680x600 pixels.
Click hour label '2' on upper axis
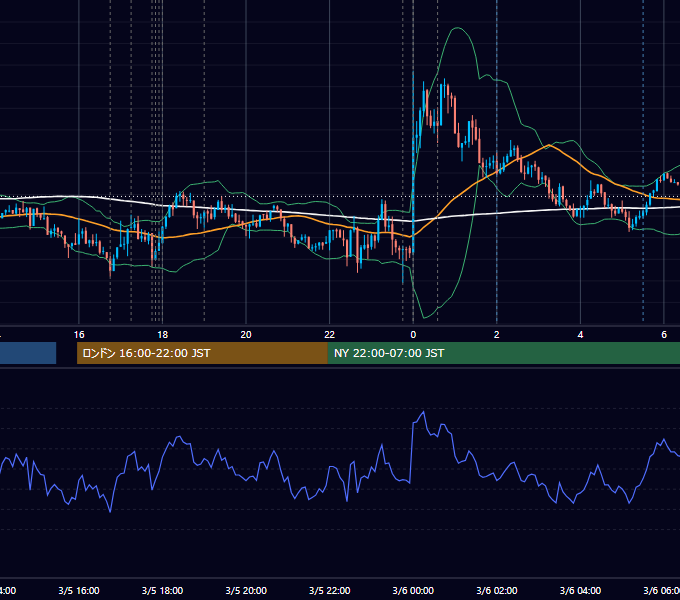click(497, 335)
